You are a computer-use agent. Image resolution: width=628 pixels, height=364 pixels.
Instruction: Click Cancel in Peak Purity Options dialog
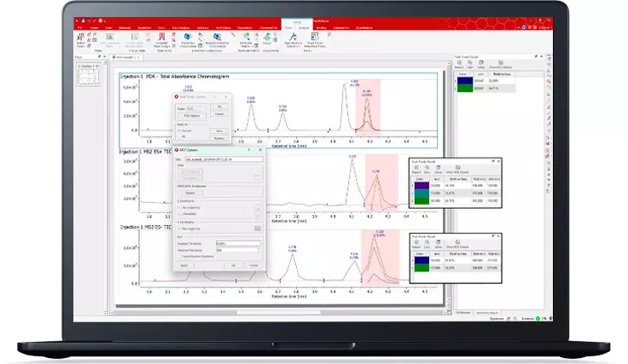tap(219, 114)
